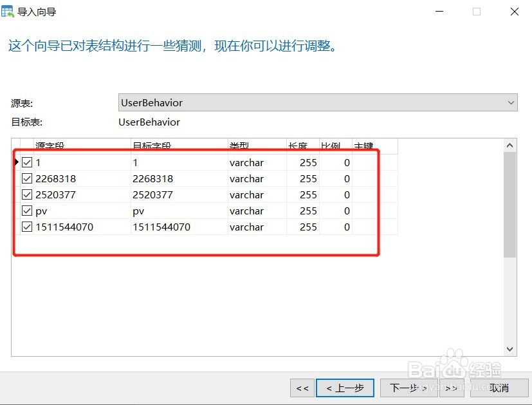Click the 上一步 (Previous) button
This screenshot has height=405, width=532.
[x=345, y=388]
